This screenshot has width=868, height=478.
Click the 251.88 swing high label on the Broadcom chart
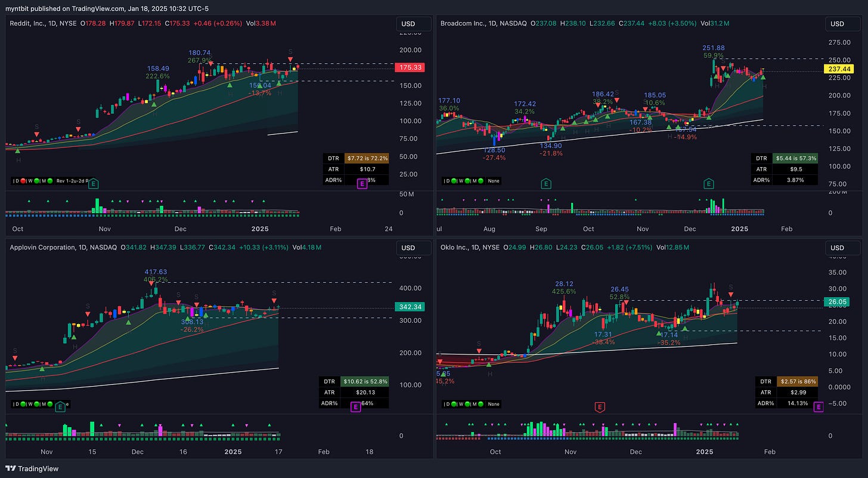click(713, 48)
